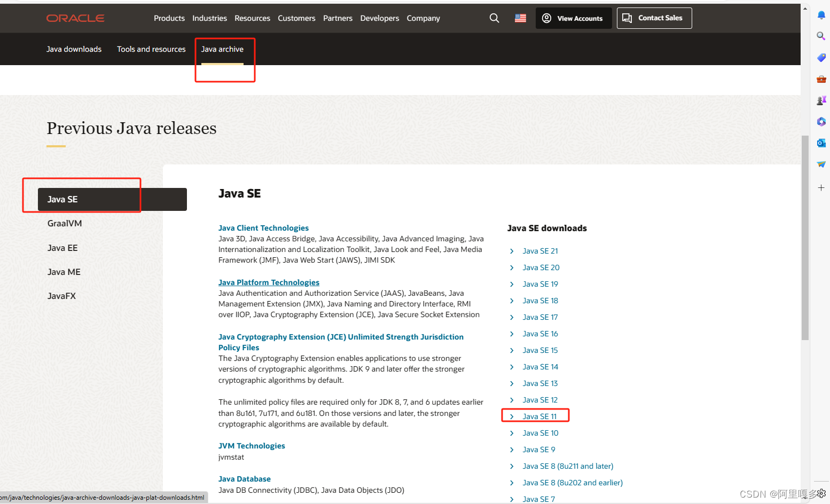Open Java Cryptography Extension Policy Files link

coord(341,342)
